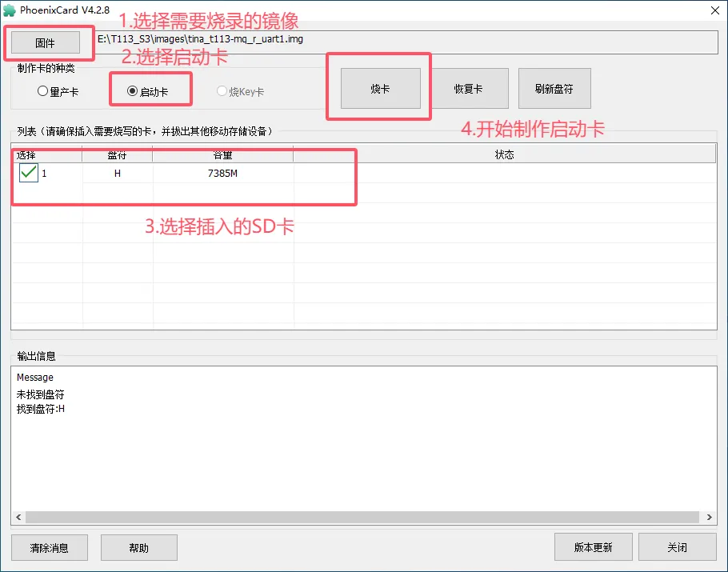Click the 恢复卡 button
Screen dimensions: 728x572
pyautogui.click(x=468, y=88)
